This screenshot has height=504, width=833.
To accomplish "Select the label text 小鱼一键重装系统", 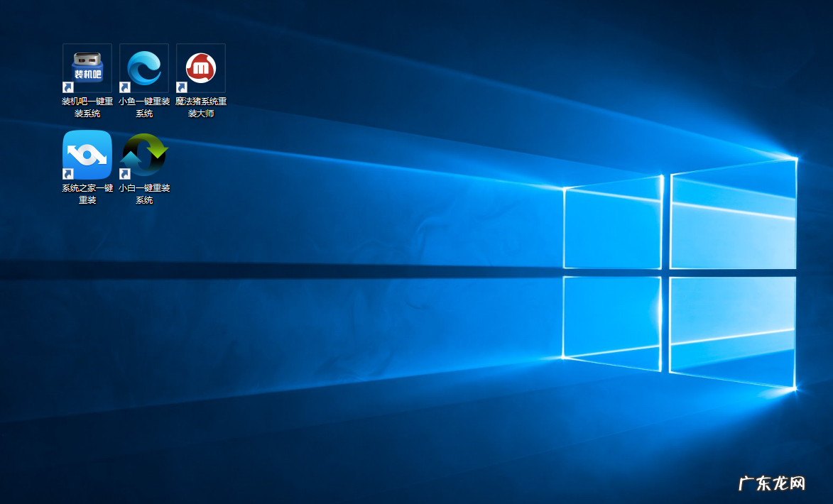I will [143, 106].
